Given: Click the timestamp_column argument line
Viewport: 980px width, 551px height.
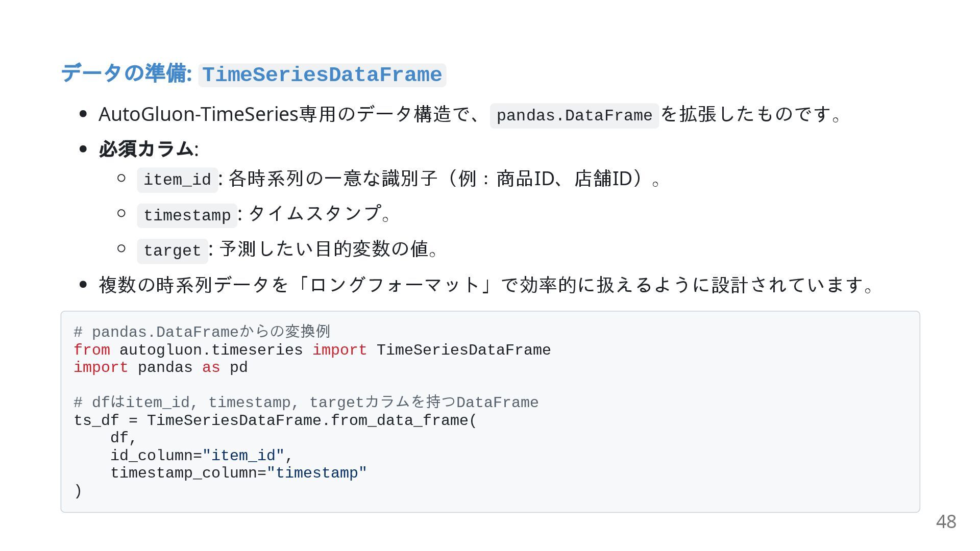Looking at the screenshot, I should coord(239,473).
